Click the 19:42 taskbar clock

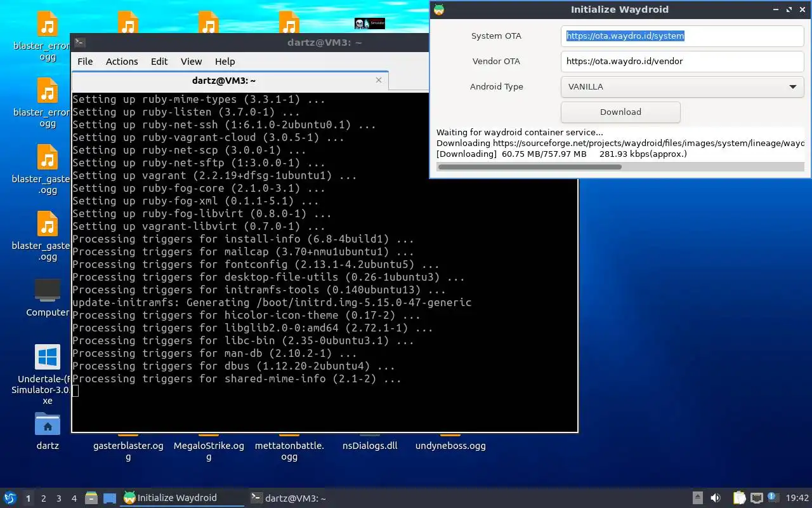click(797, 498)
